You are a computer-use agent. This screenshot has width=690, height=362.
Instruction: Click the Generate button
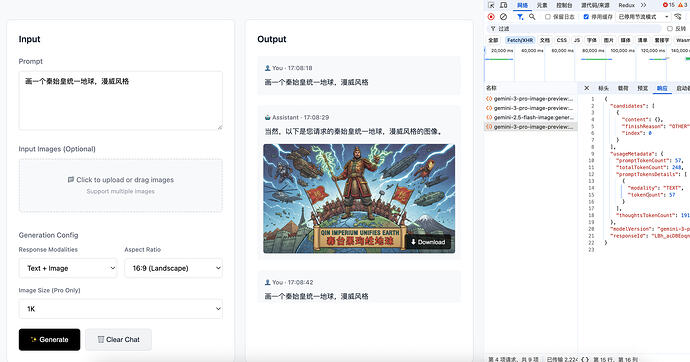[x=49, y=340]
